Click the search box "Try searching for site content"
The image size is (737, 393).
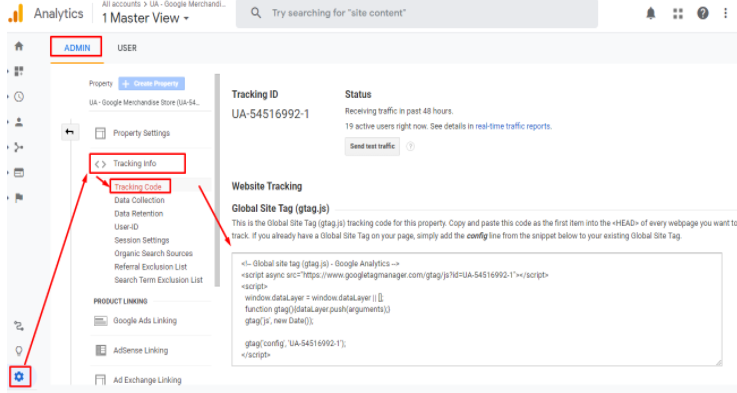(x=417, y=13)
